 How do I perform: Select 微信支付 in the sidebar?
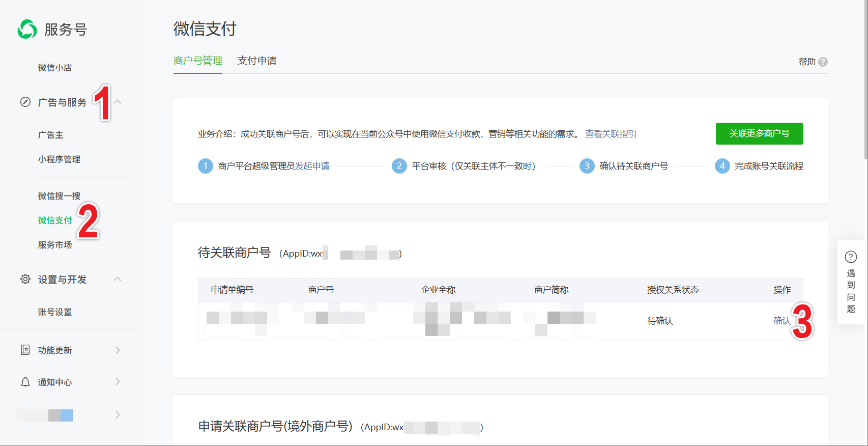click(x=55, y=220)
